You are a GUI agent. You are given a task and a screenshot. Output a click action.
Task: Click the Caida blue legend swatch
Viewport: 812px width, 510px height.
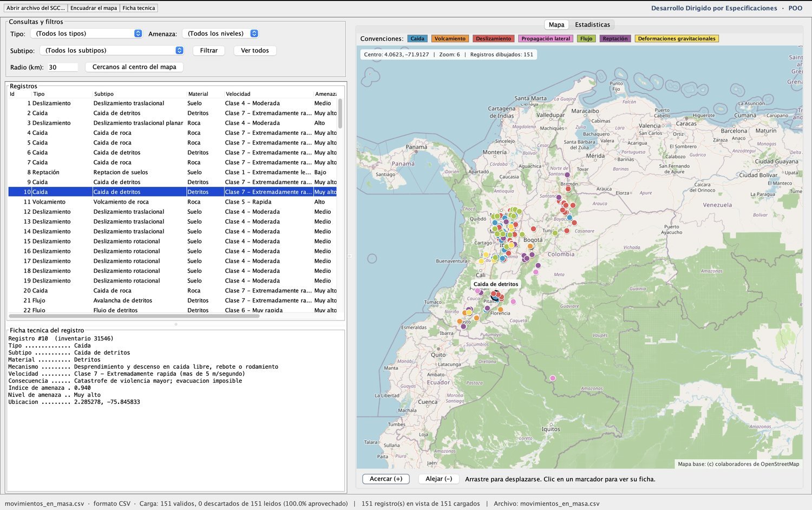(417, 38)
